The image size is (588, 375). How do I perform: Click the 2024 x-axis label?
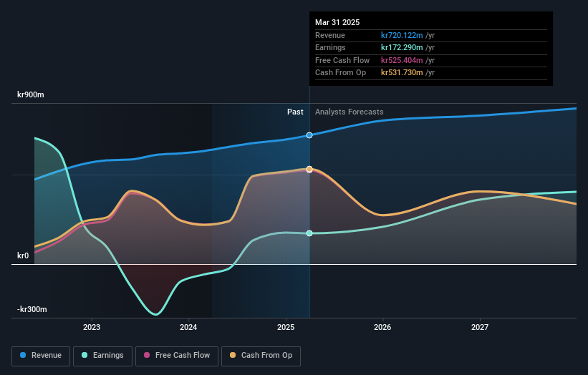[x=188, y=328]
